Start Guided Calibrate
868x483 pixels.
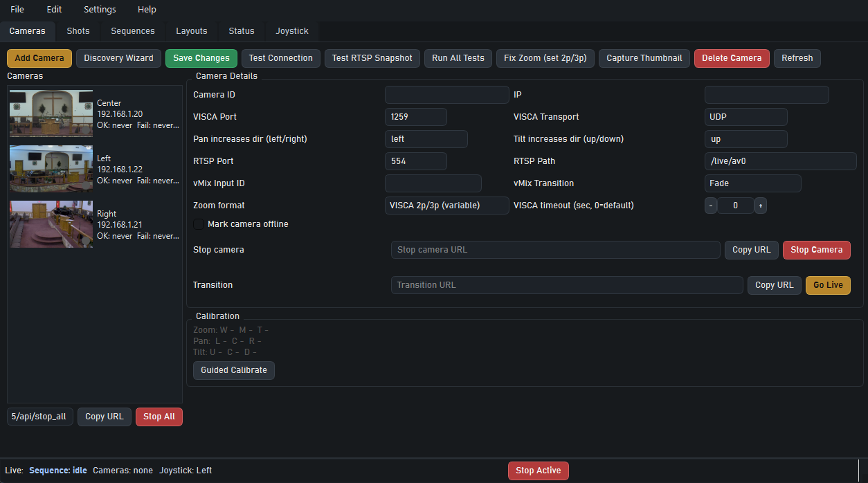click(233, 370)
